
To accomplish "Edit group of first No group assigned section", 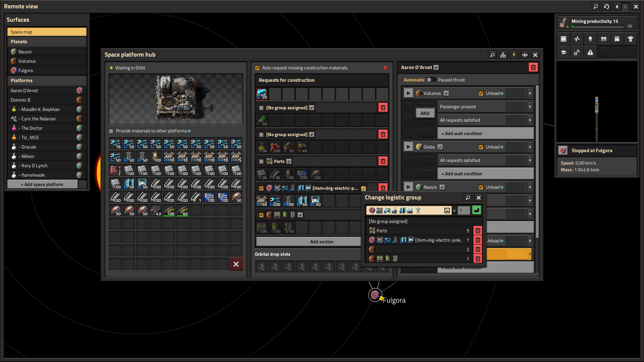I will [x=312, y=108].
